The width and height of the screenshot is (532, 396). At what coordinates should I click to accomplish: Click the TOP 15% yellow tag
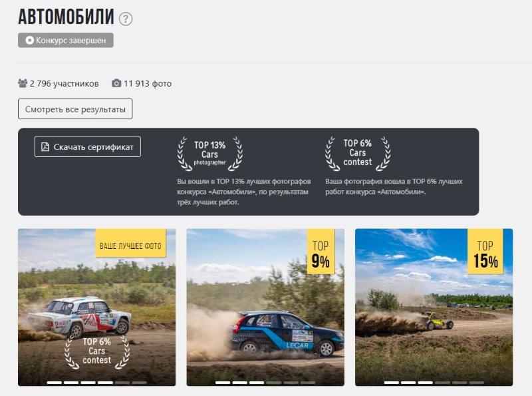[x=485, y=252]
